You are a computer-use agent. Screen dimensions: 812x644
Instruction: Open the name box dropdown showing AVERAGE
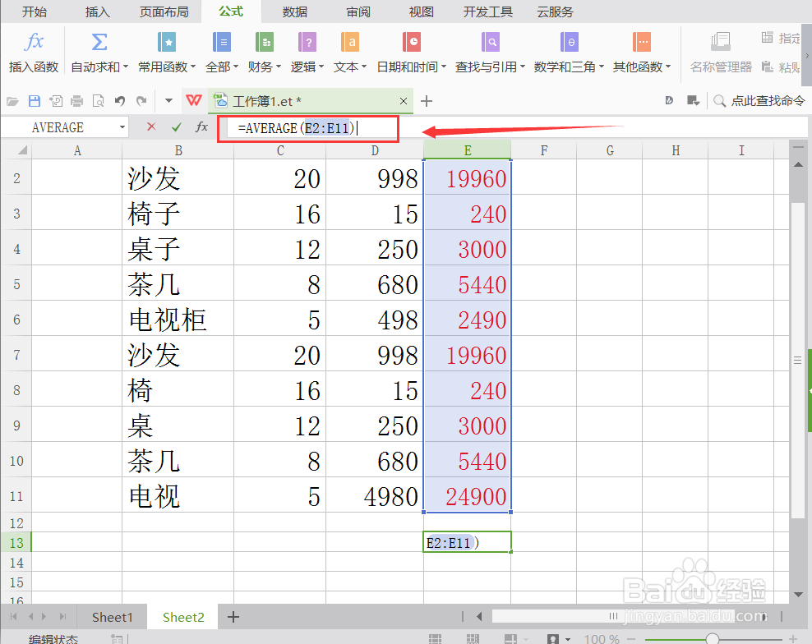(121, 127)
